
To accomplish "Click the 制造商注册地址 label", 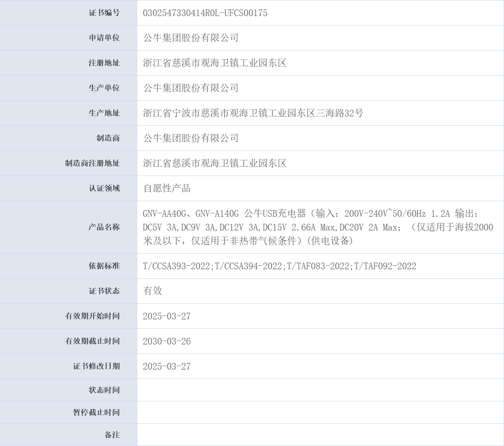I will (x=92, y=163).
